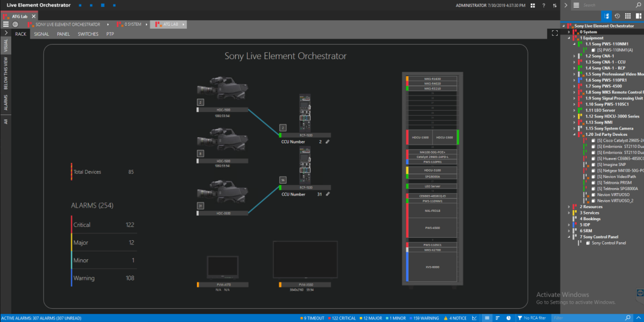Select the list view icon in status bar
The image size is (644, 322).
click(487, 318)
